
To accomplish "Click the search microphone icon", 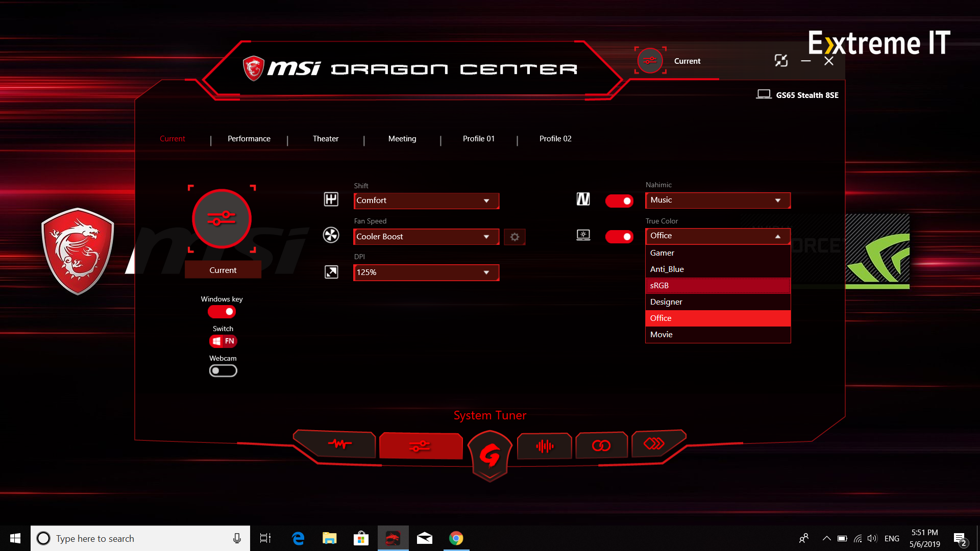I will coord(237,538).
